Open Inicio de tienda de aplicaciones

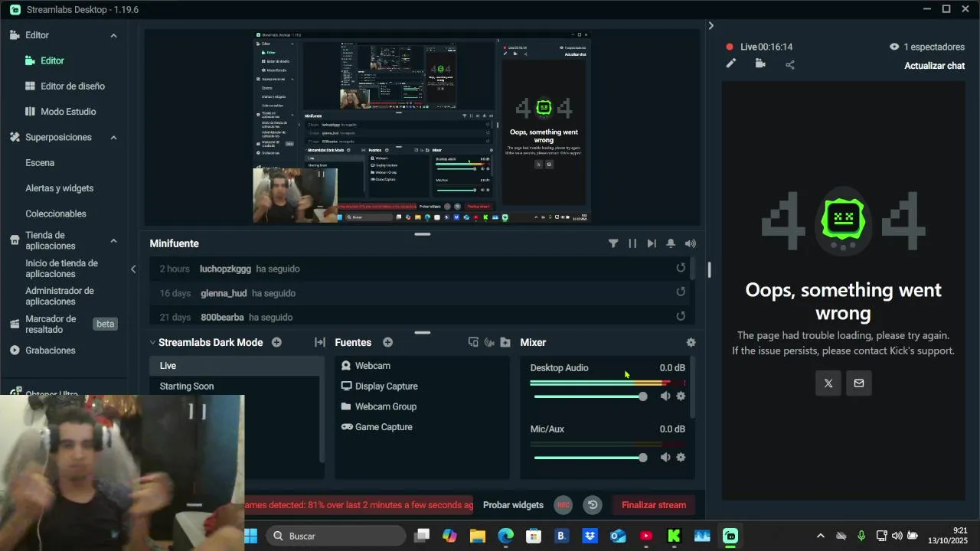pyautogui.click(x=61, y=268)
